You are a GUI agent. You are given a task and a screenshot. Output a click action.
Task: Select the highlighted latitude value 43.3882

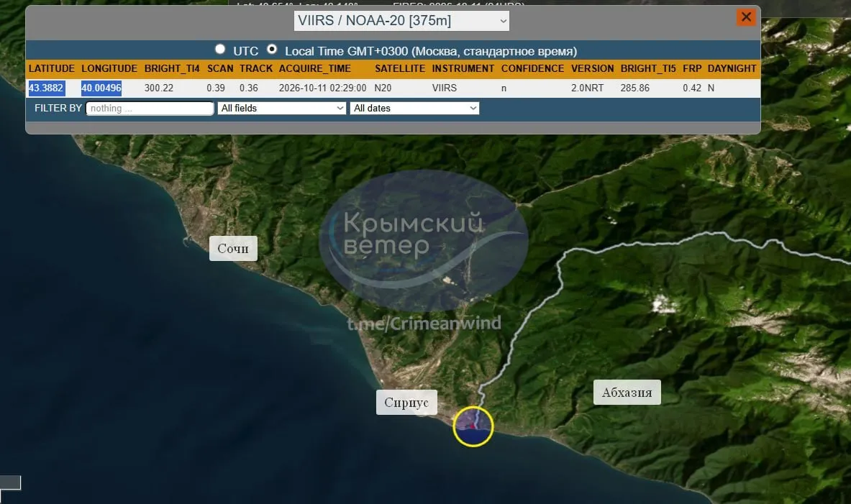click(46, 88)
